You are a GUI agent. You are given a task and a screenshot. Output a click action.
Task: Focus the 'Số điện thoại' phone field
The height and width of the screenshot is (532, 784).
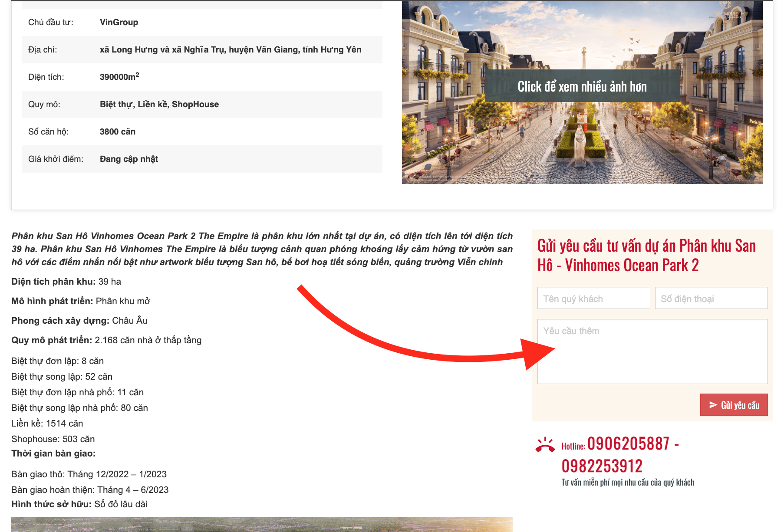pyautogui.click(x=711, y=298)
